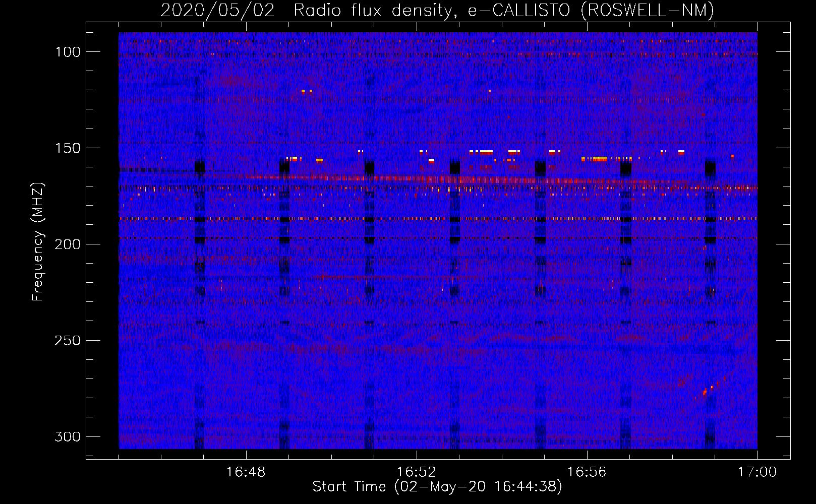Click the 17:00 time axis label

pos(757,472)
